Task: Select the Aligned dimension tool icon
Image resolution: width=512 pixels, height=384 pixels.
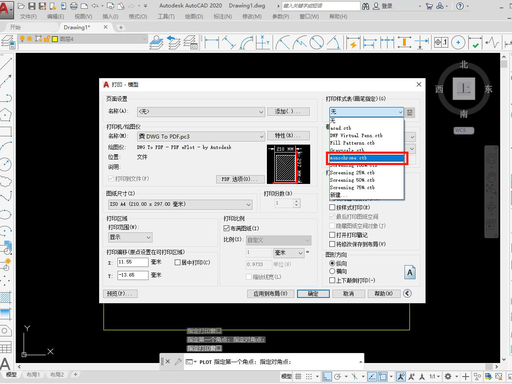Action: pos(229,43)
